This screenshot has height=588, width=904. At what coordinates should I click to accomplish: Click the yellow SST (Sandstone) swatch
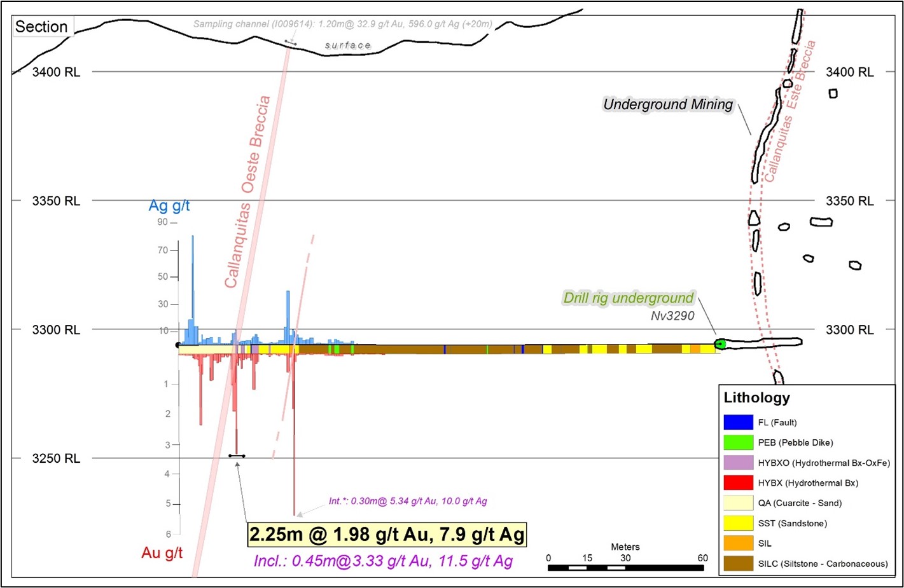pyautogui.click(x=738, y=523)
